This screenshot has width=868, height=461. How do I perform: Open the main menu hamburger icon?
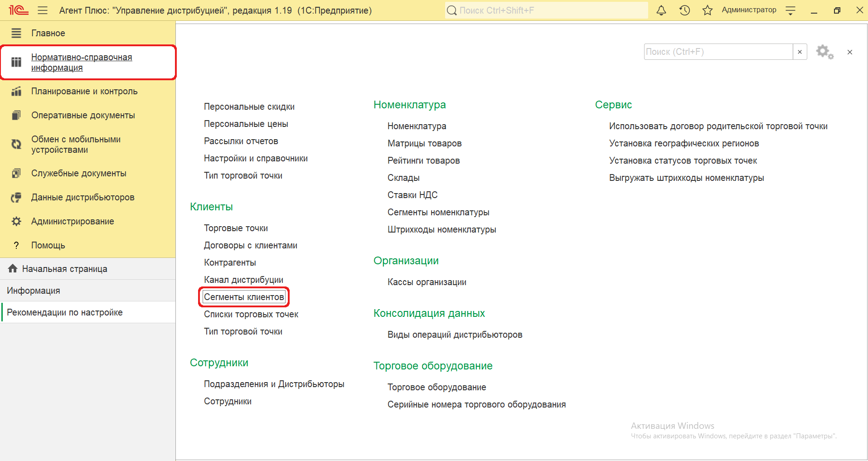[x=43, y=10]
